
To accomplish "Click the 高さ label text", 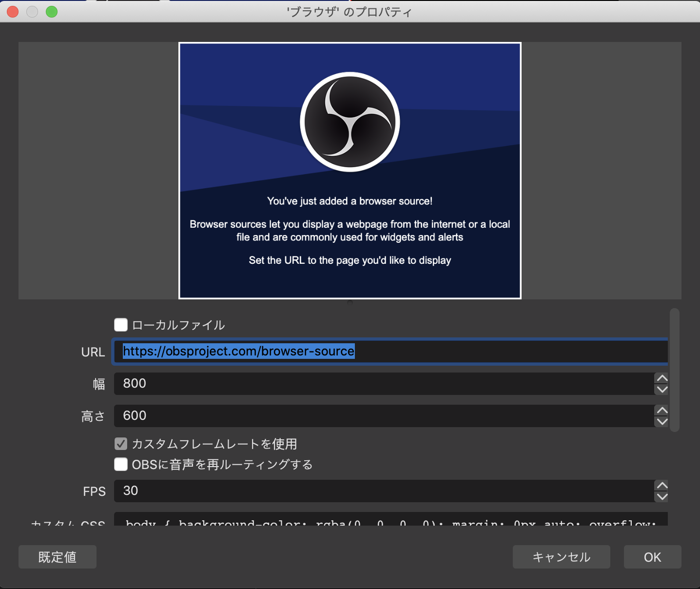I will point(93,416).
